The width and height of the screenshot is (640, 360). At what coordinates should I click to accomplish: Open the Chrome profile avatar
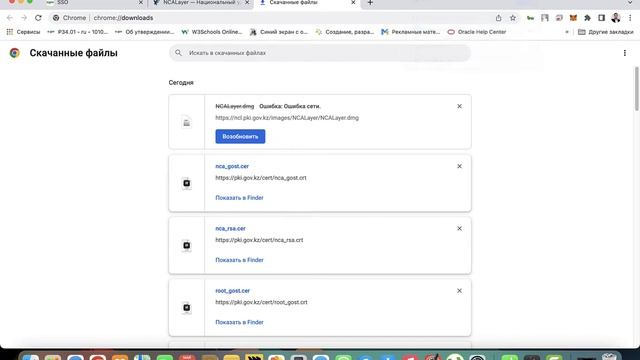[616, 18]
